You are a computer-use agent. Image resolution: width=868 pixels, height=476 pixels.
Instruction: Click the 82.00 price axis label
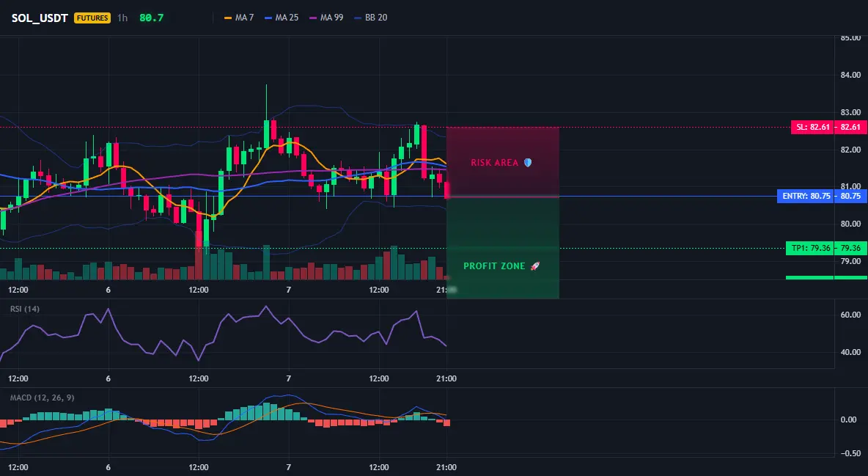click(850, 150)
